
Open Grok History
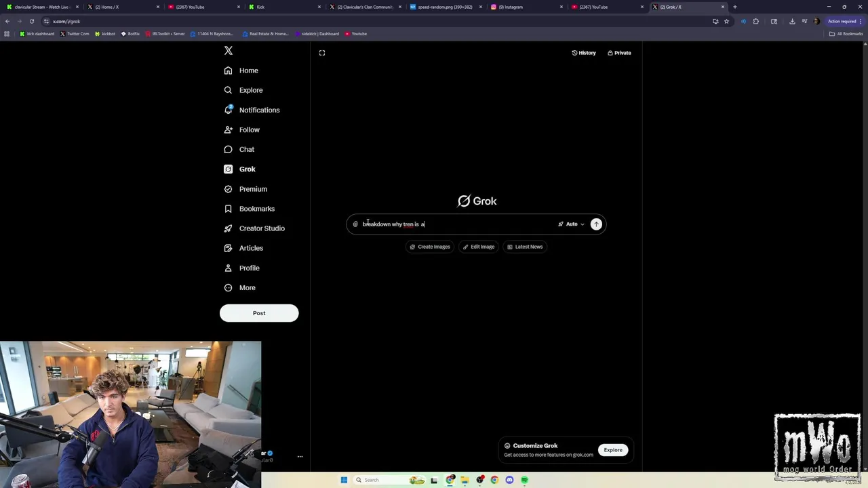coord(584,53)
